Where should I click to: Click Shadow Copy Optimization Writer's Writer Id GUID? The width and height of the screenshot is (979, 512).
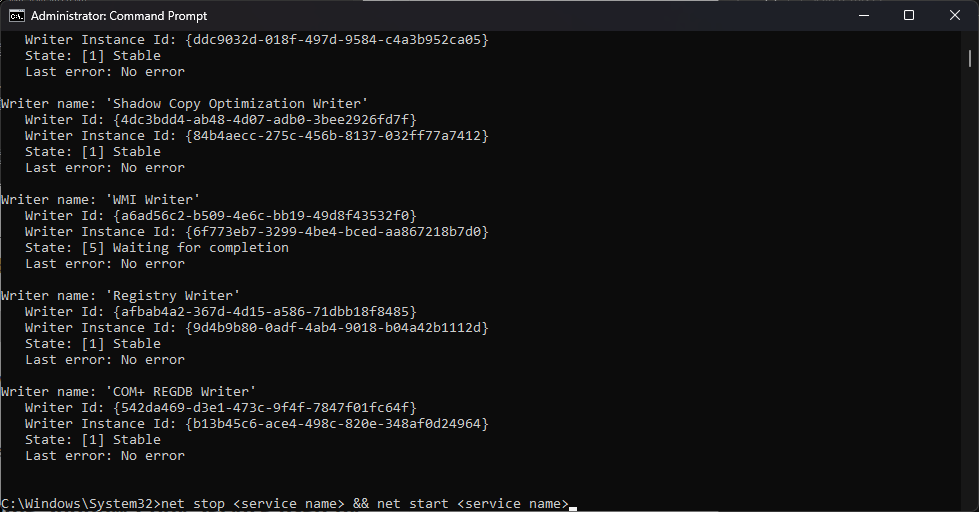(x=264, y=120)
